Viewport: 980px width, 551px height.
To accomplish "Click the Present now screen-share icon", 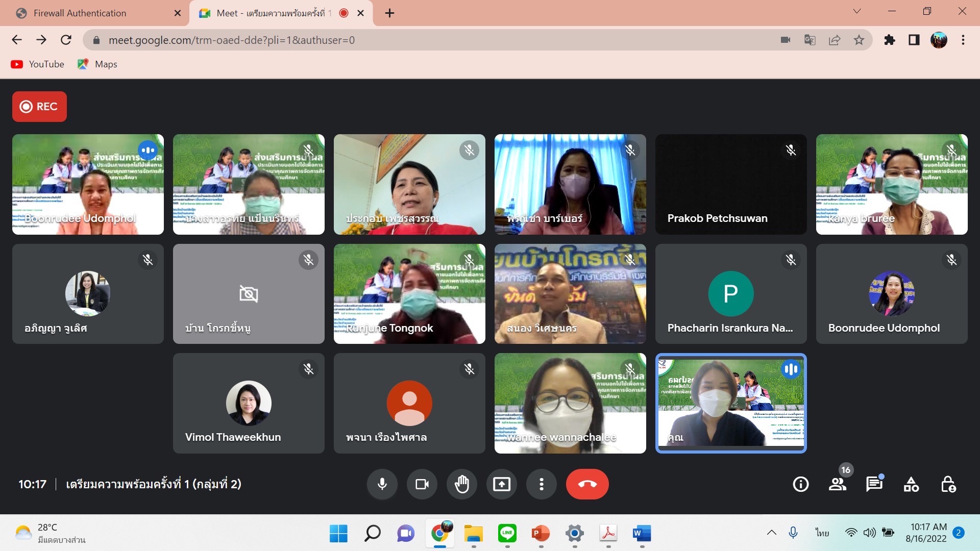I will 501,484.
